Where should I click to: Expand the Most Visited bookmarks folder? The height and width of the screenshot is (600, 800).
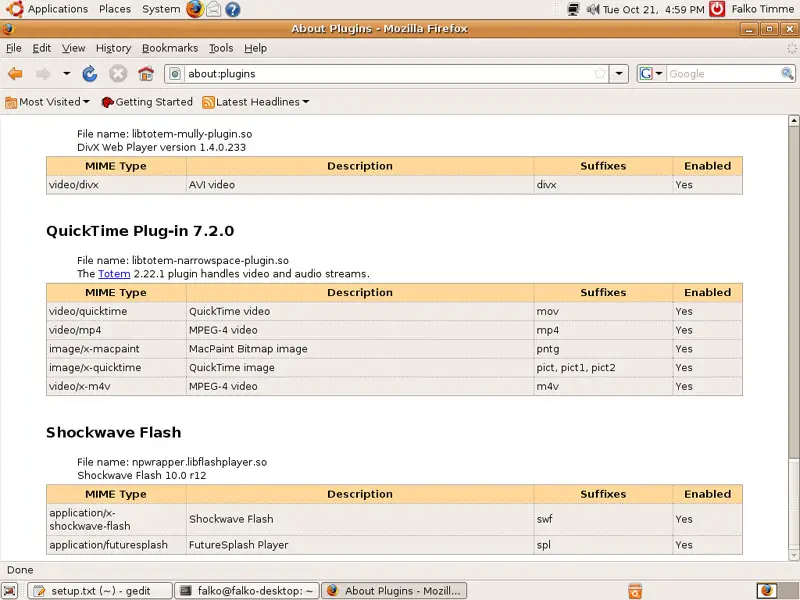click(47, 102)
